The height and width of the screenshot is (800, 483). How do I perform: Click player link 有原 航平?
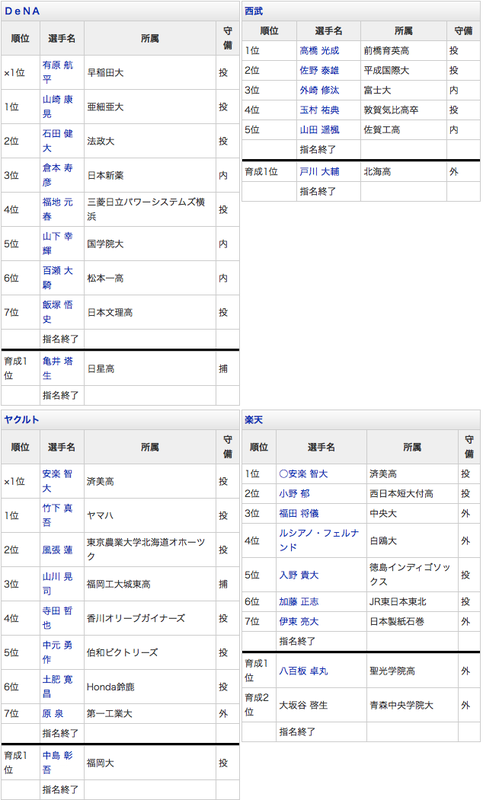(x=57, y=72)
